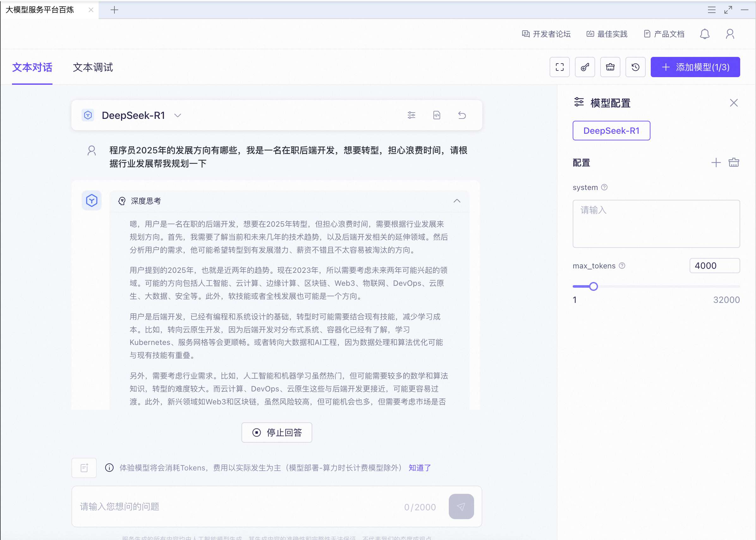The image size is (756, 540).
Task: Click the view code icon
Action: point(437,115)
